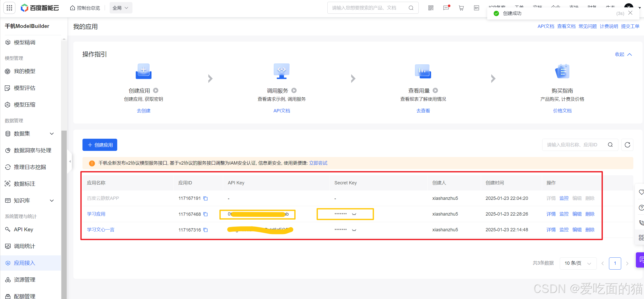Open the message notifications icon
This screenshot has height=299, width=644.
pos(446,8)
